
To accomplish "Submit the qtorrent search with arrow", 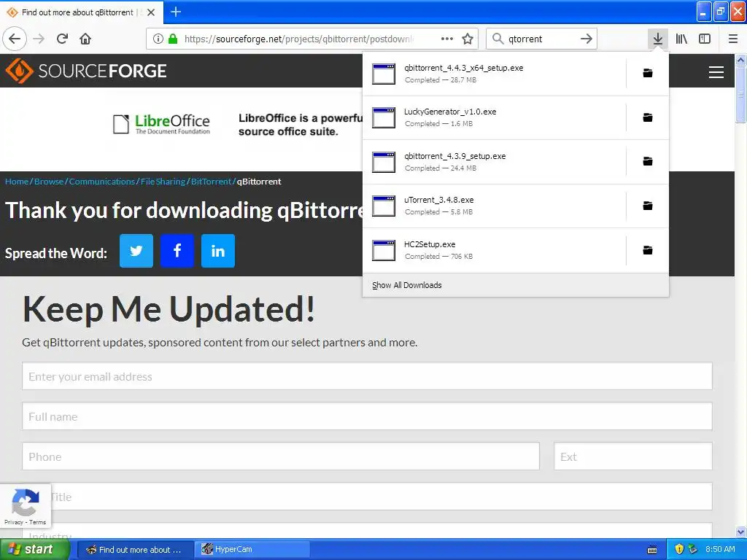I will point(587,39).
